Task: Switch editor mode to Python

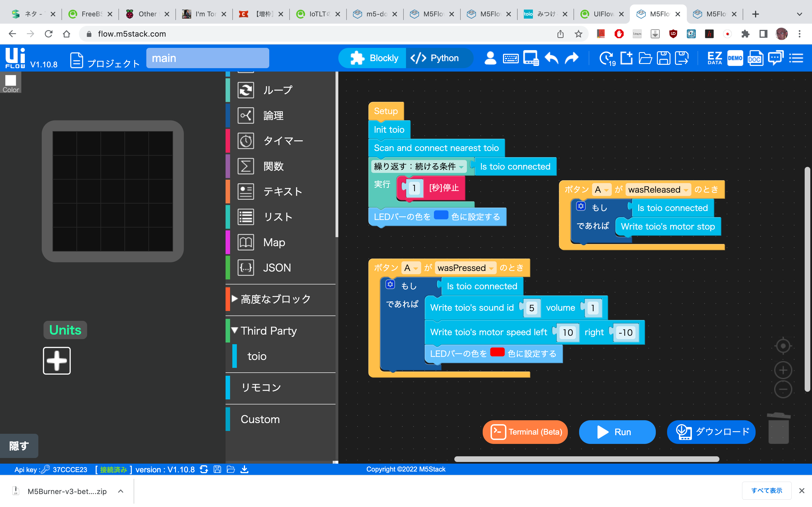Action: [440, 58]
